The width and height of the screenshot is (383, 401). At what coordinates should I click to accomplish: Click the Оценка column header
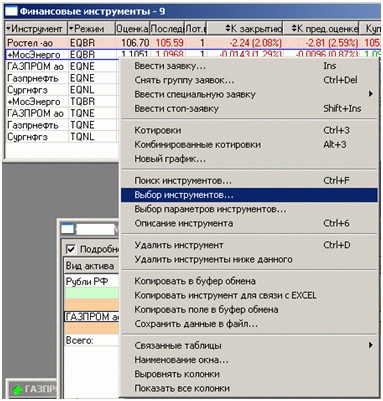(x=132, y=29)
